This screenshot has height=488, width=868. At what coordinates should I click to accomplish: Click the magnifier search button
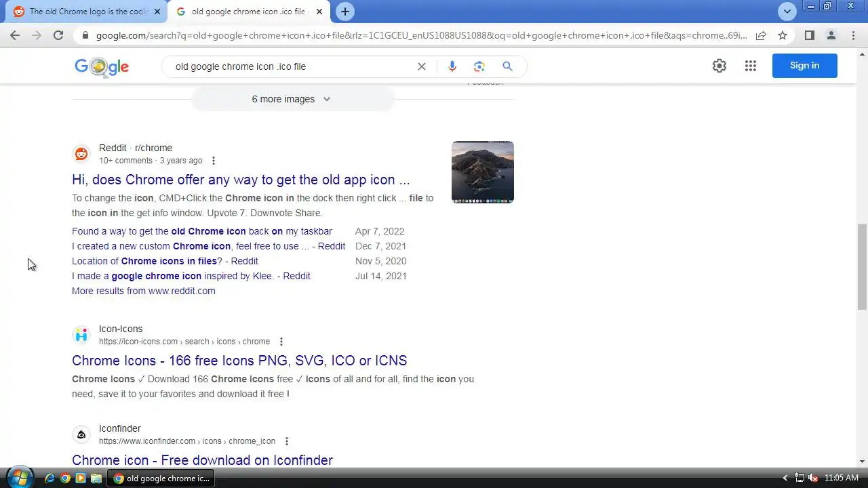point(507,66)
